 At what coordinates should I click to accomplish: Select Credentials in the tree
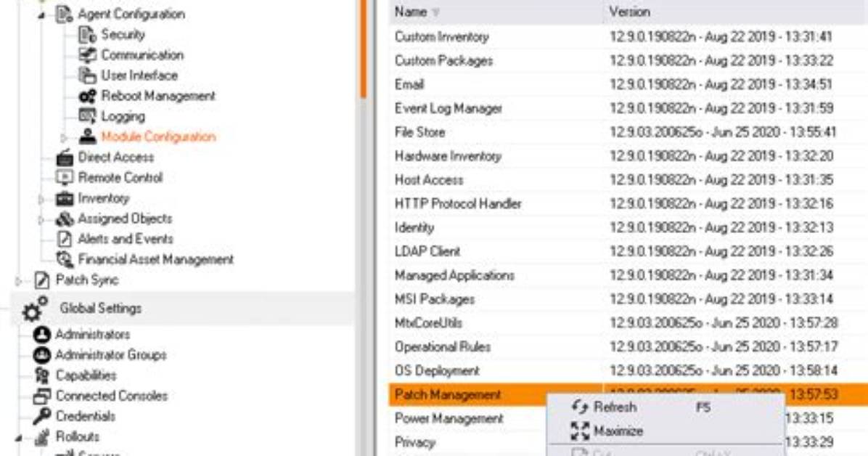85,416
